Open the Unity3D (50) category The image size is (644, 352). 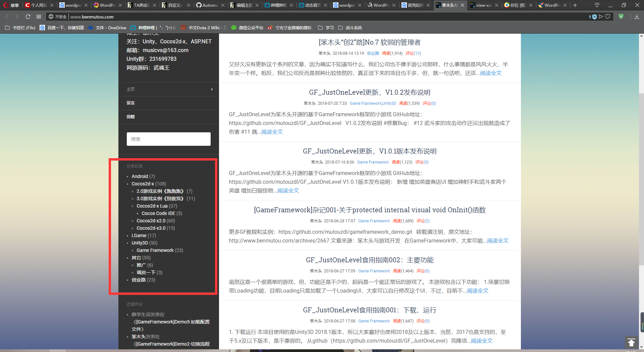[140, 243]
